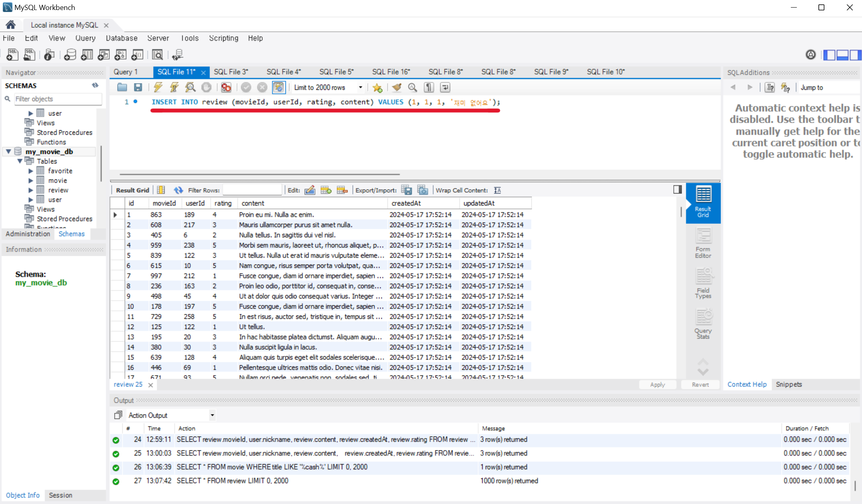The height and width of the screenshot is (504, 862).
Task: Switch to Administration tab
Action: click(28, 234)
